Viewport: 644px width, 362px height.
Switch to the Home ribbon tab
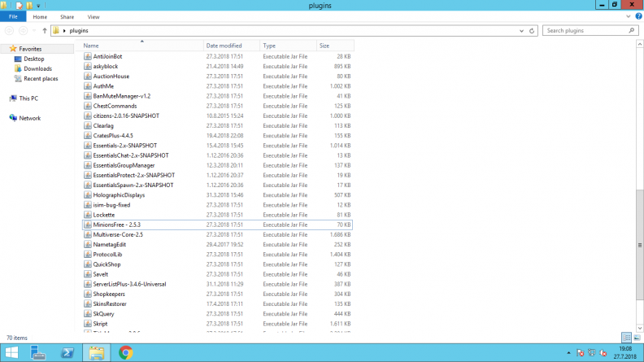40,17
